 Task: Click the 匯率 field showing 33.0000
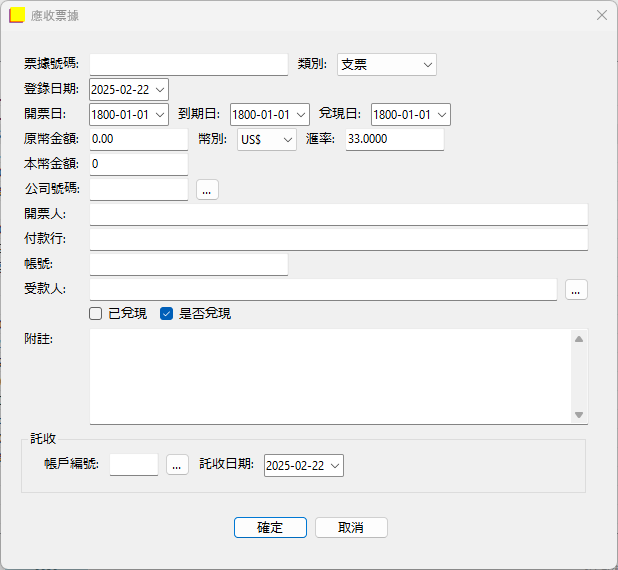(x=395, y=139)
